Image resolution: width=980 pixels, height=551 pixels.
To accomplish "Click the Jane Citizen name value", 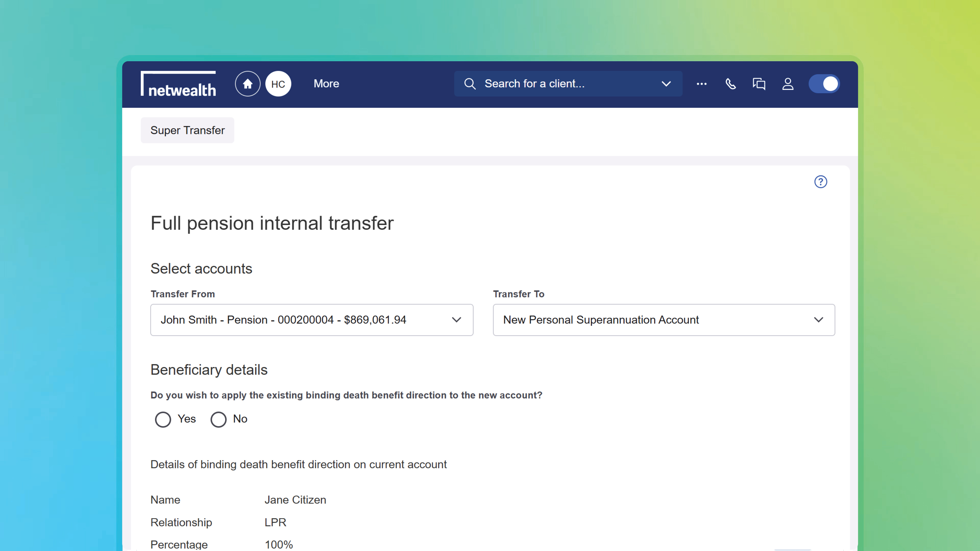I will point(295,500).
